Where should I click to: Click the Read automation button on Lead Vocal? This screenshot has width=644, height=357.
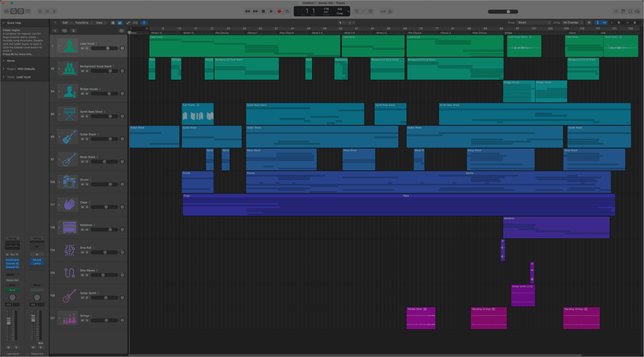(12, 290)
